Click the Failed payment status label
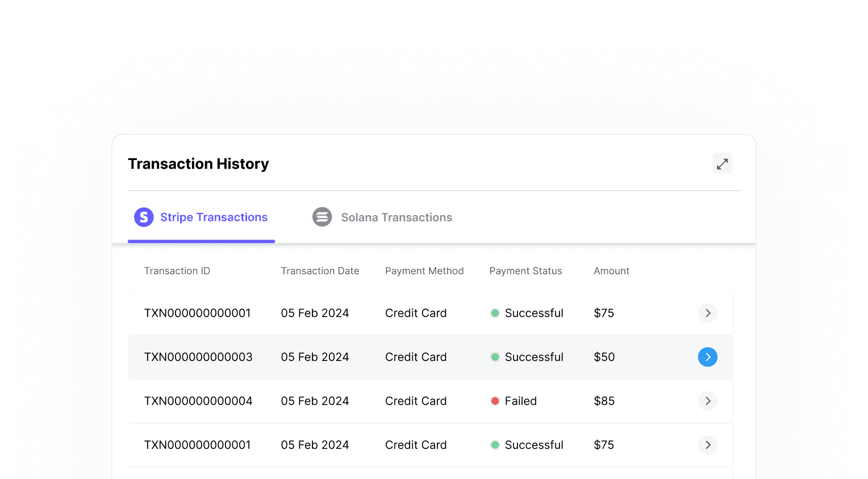 pos(520,401)
